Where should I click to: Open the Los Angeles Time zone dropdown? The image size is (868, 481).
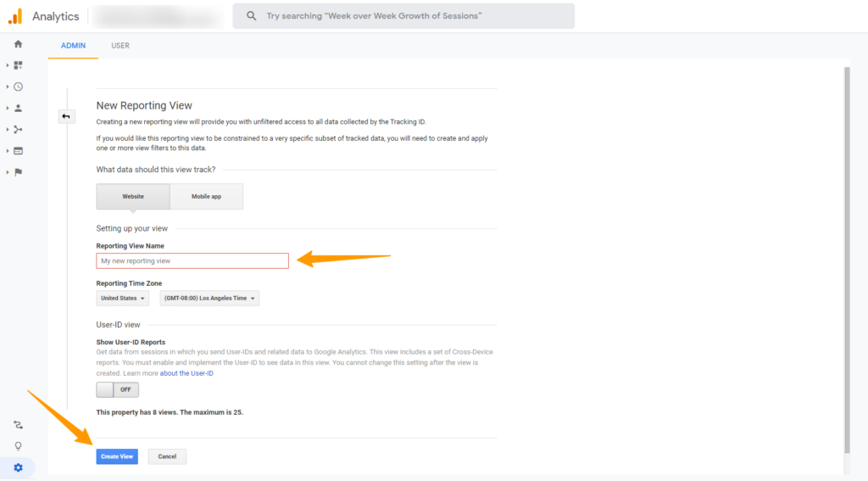[209, 298]
